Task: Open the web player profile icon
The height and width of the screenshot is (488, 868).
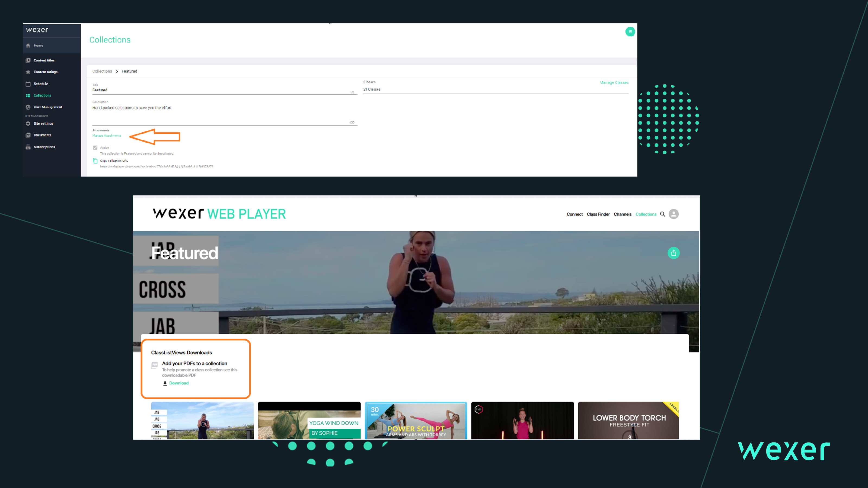Action: coord(674,214)
